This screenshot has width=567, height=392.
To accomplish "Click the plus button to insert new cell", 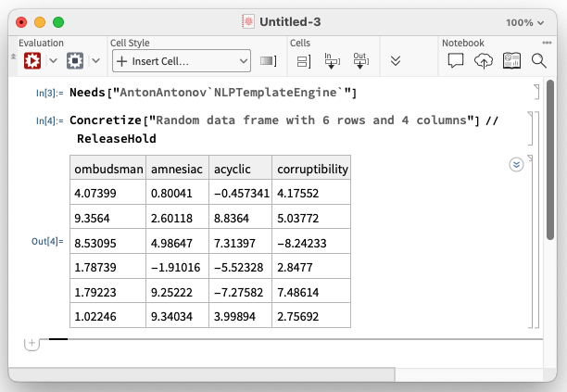I will tap(31, 343).
